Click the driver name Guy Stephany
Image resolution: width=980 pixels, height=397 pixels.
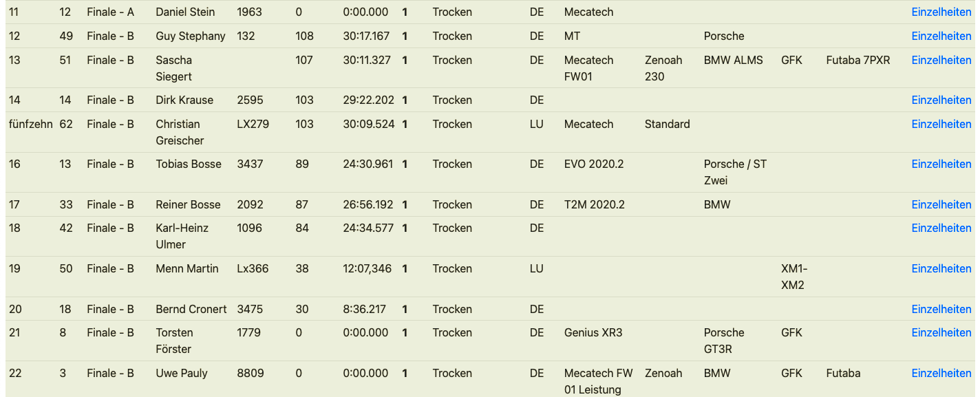click(x=190, y=36)
